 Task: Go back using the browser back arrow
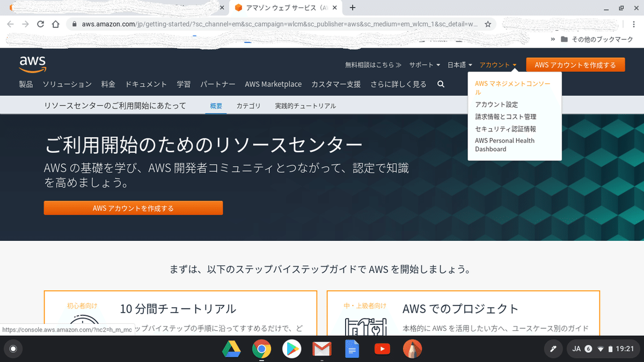click(x=10, y=24)
